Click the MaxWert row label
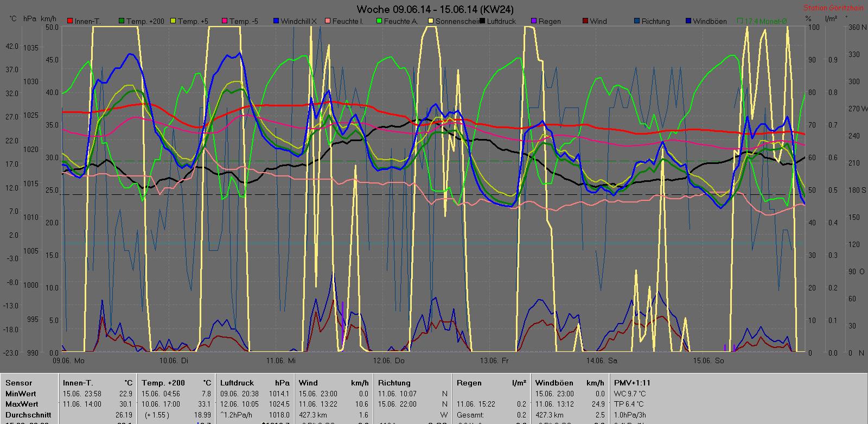Image resolution: width=868 pixels, height=424 pixels. (x=22, y=404)
